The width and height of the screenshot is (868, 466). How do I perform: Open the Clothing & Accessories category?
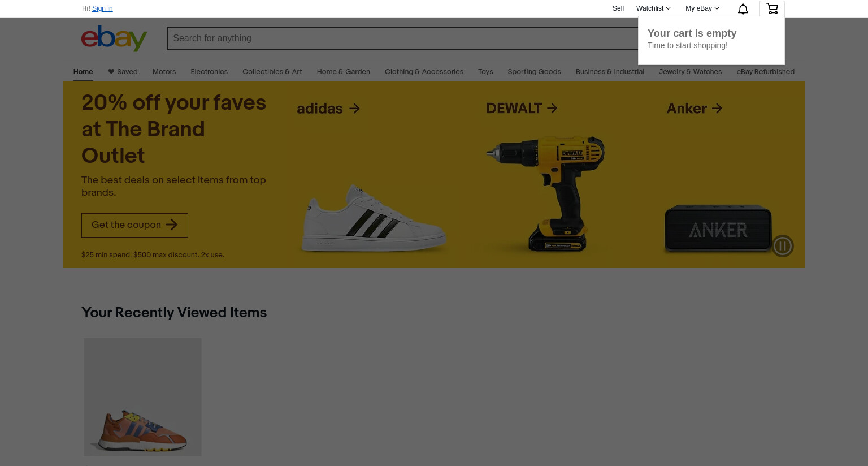(x=424, y=72)
